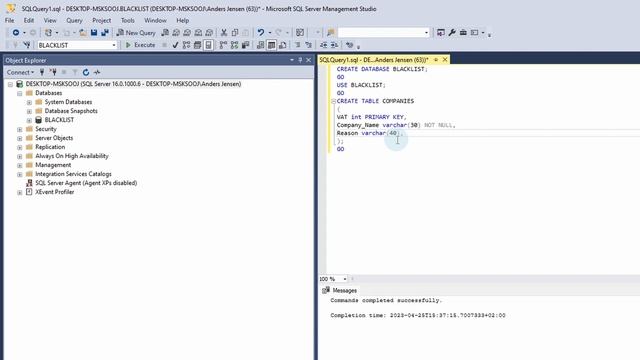Click the Find in Files icon
Image resolution: width=640 pixels, height=360 pixels.
click(331, 33)
